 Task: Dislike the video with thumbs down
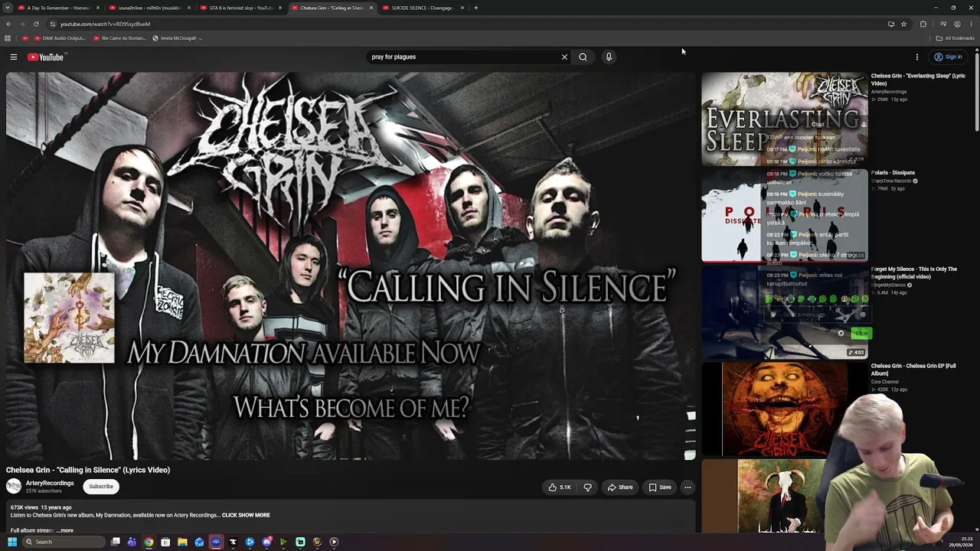587,487
